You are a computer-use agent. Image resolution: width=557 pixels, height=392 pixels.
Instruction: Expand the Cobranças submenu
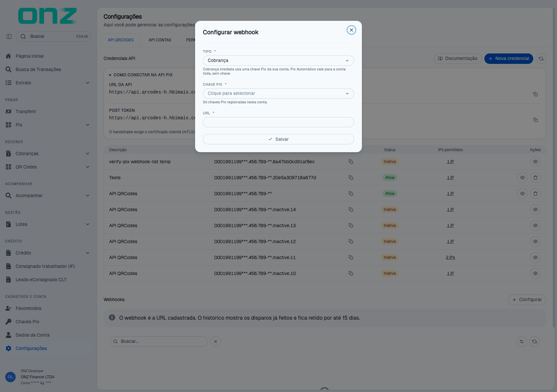[48, 153]
